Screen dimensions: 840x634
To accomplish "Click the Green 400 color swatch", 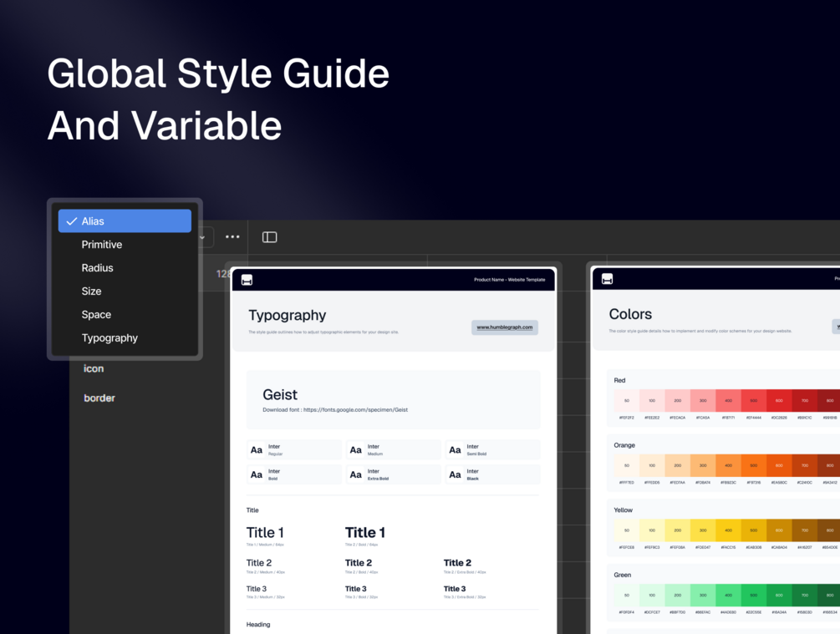I will pyautogui.click(x=729, y=595).
